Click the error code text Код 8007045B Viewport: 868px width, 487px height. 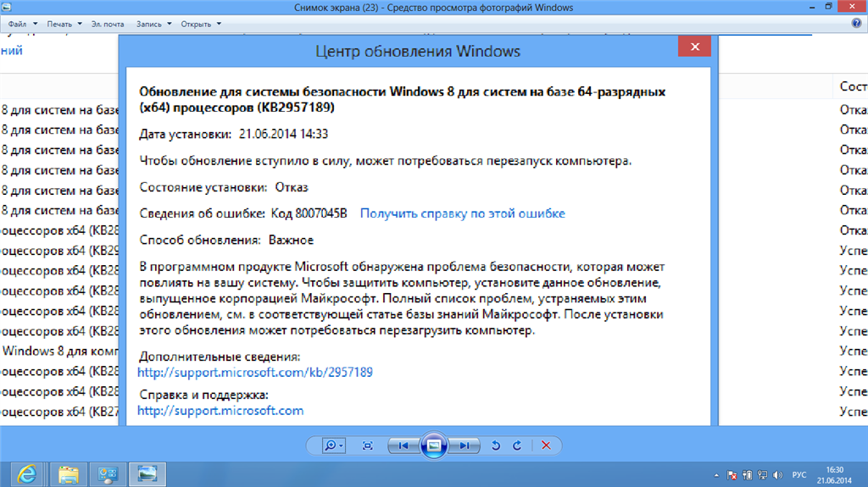pos(309,213)
